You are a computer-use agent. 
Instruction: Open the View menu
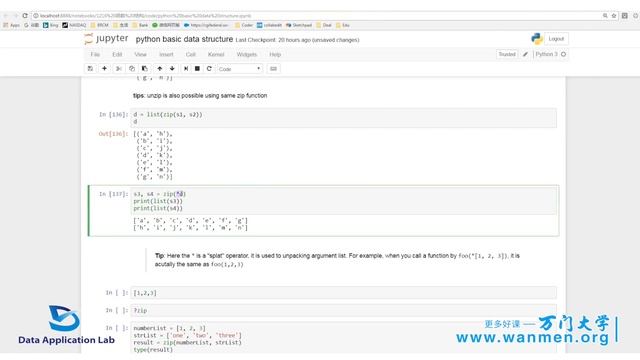coord(140,54)
